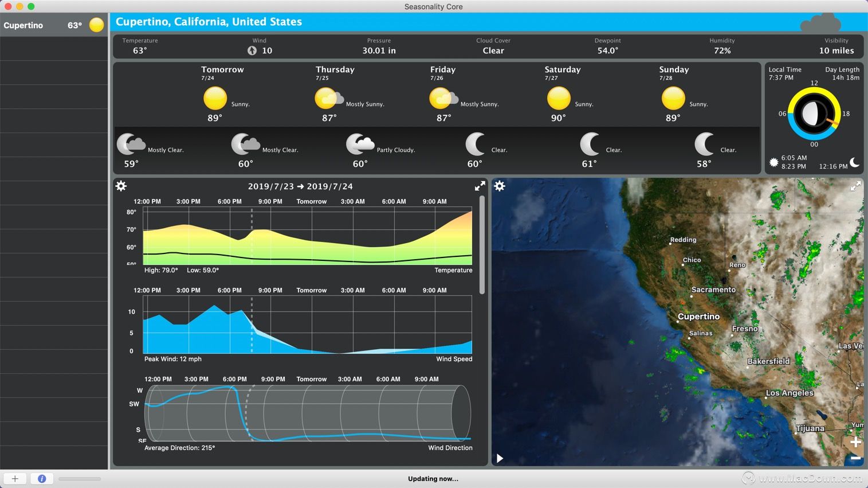Image resolution: width=868 pixels, height=488 pixels.
Task: Select Cupertino in the location sidebar
Action: [x=54, y=25]
